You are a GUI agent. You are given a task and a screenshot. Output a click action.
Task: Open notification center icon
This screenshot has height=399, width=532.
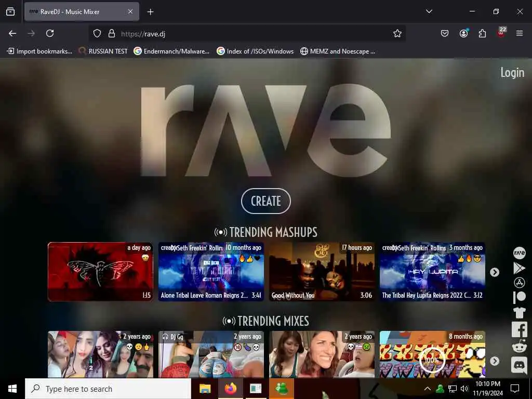pos(515,389)
